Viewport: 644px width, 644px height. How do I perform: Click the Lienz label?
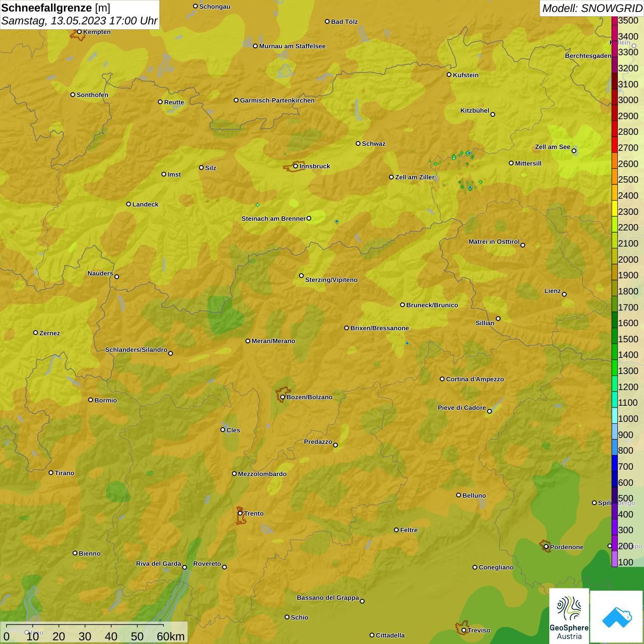click(x=552, y=291)
